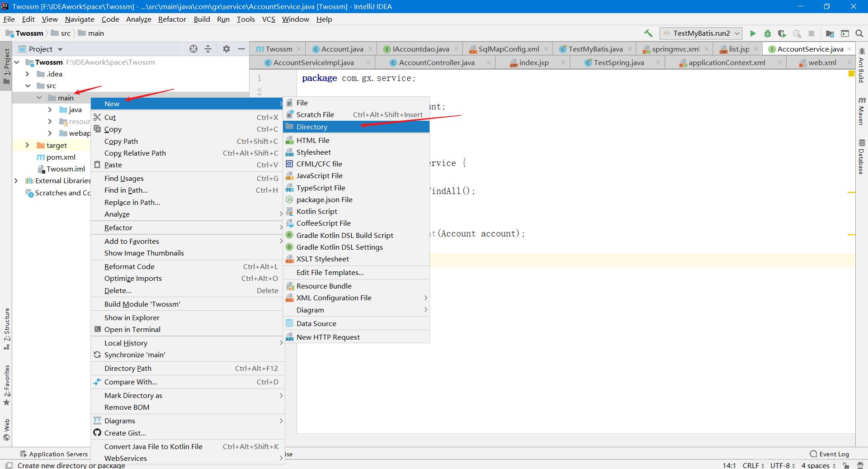Click the Build project hammer icon
The height and width of the screenshot is (469, 868).
coord(648,33)
